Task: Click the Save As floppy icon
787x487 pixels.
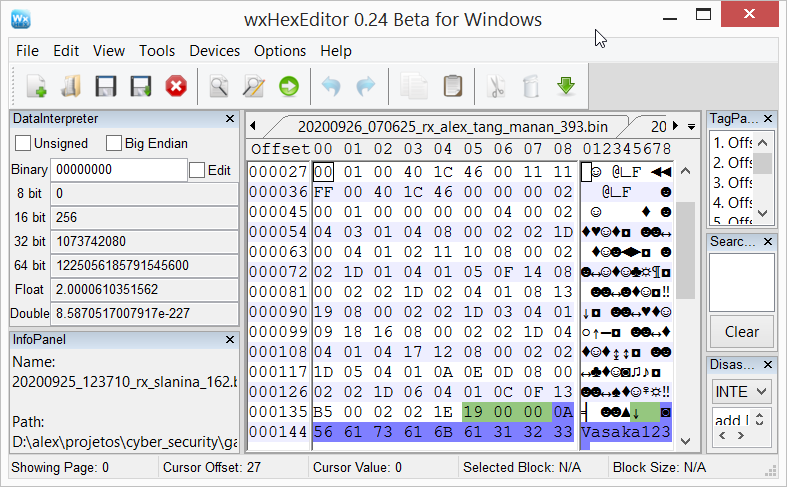Action: point(141,86)
